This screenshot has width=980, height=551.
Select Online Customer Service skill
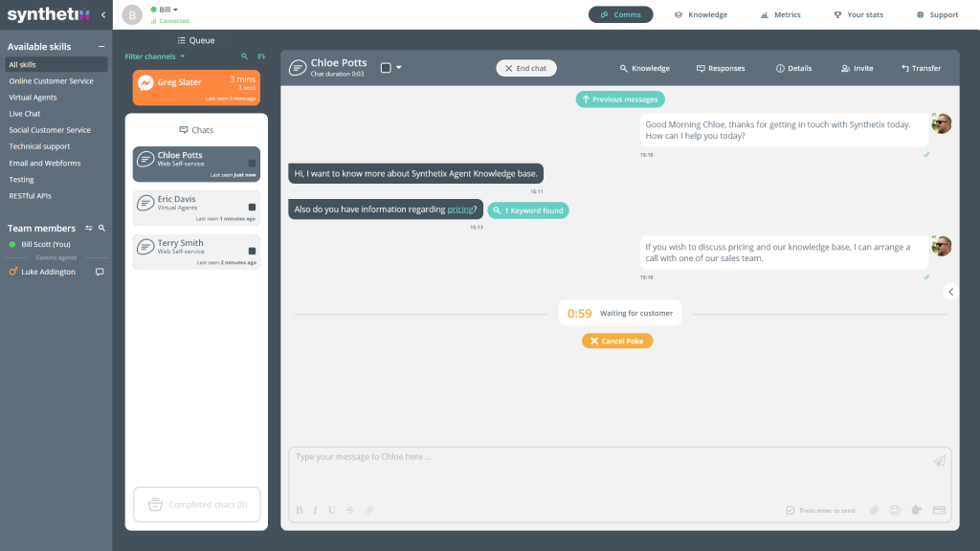point(52,81)
